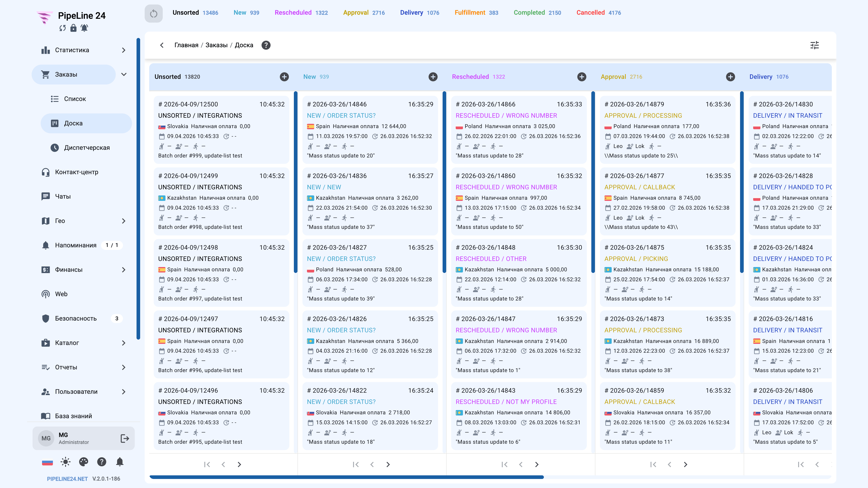The image size is (868, 488).
Task: Click the sync icon under PipeLine 24
Action: (62, 28)
